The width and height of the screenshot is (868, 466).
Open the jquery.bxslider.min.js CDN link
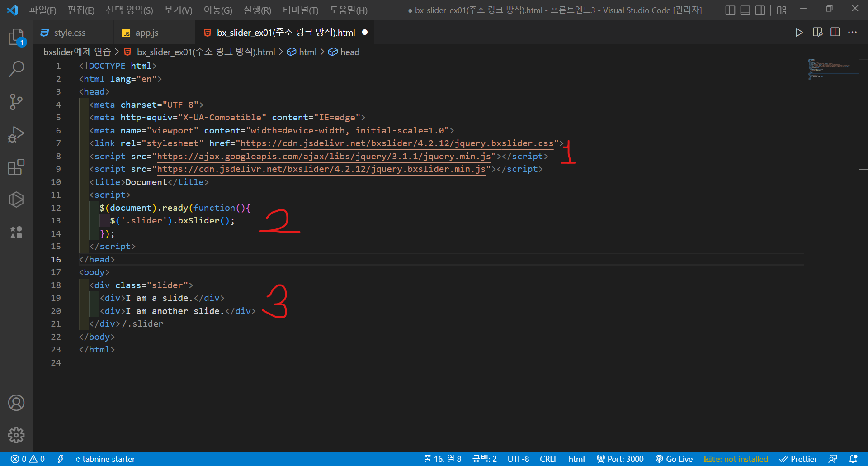321,169
